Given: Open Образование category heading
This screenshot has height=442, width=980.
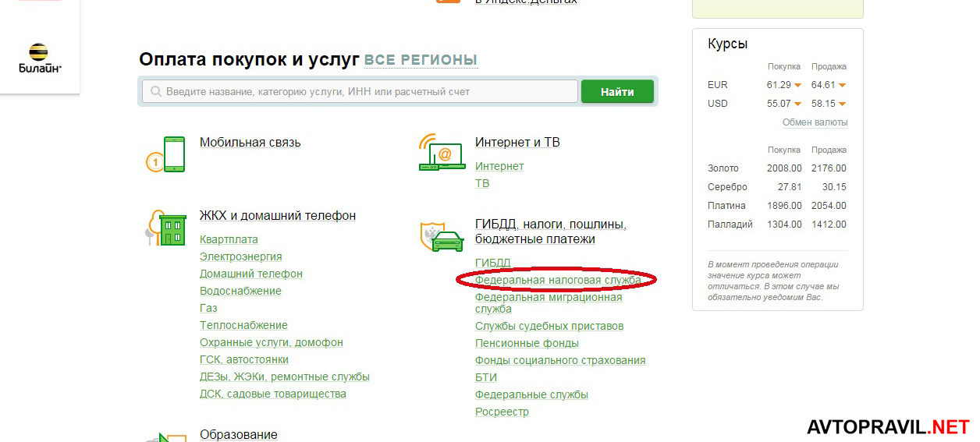Looking at the screenshot, I should click(239, 434).
